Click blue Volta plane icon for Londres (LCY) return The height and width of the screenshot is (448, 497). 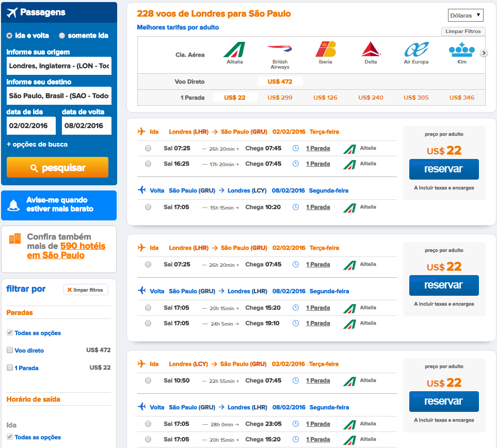click(141, 190)
